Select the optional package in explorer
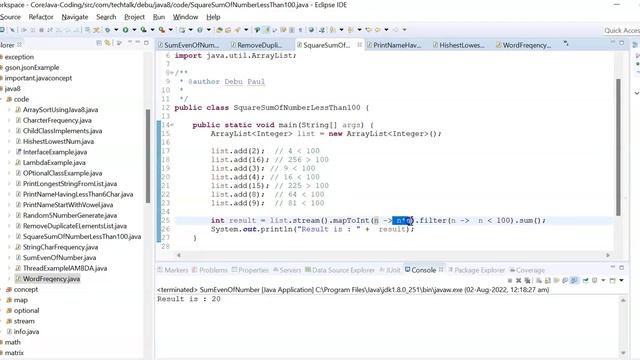 (x=27, y=310)
